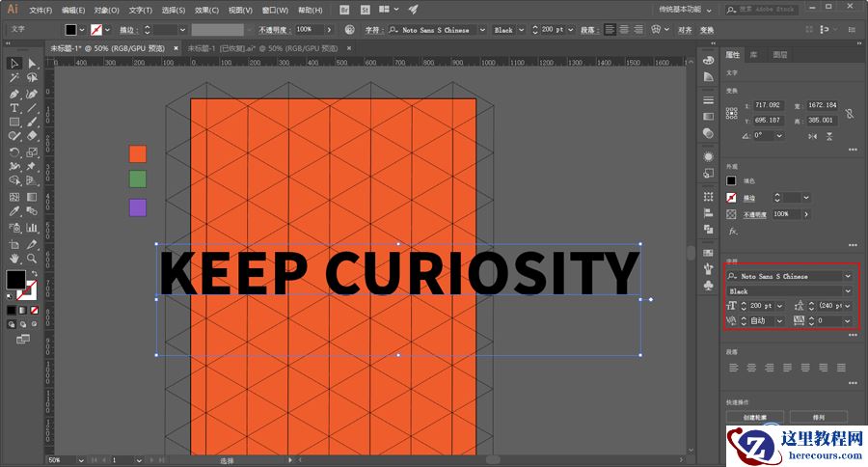Select the Zoom tool
Image resolution: width=868 pixels, height=467 pixels.
[32, 258]
